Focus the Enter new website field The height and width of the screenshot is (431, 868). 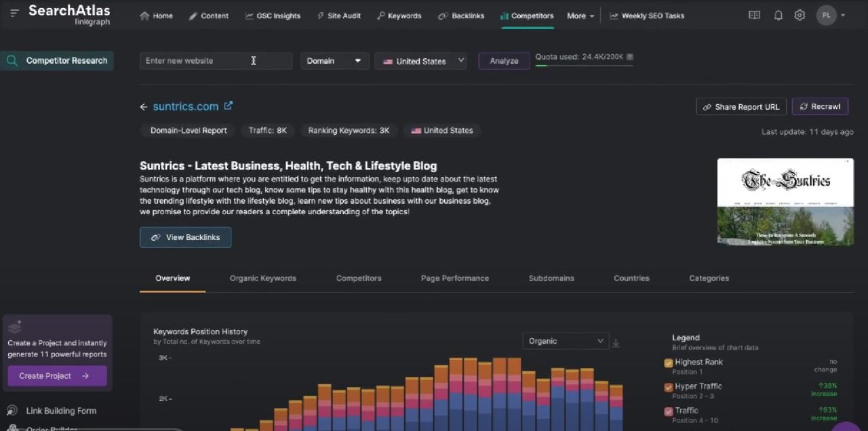coord(216,61)
